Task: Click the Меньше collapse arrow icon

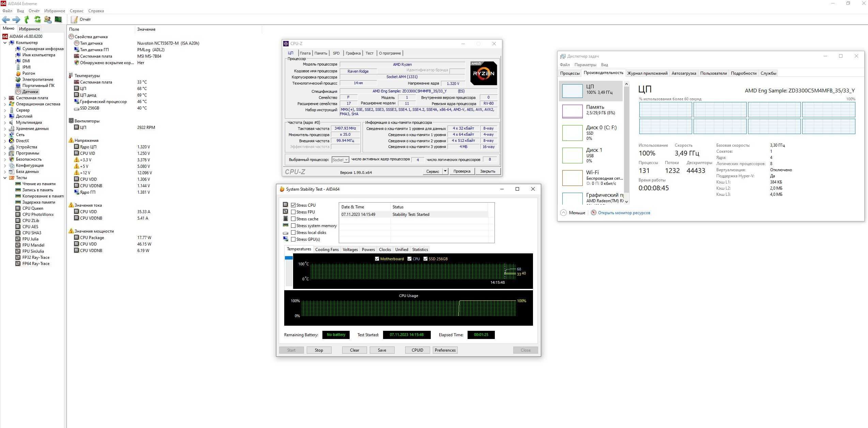Action: (x=563, y=213)
